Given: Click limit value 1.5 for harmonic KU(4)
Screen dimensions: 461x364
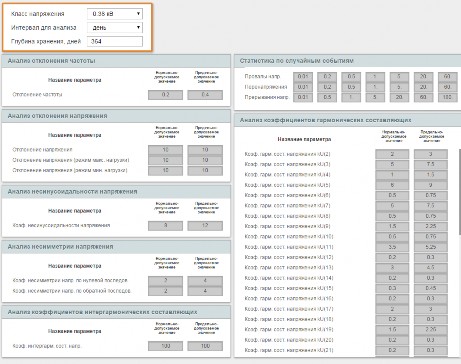Looking at the screenshot, I should pyautogui.click(x=431, y=175).
